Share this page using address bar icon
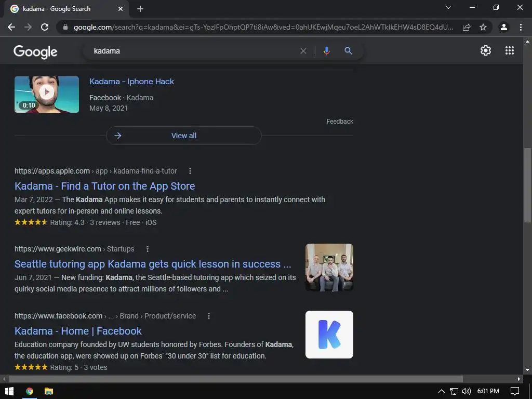Image resolution: width=532 pixels, height=399 pixels. pos(467,27)
